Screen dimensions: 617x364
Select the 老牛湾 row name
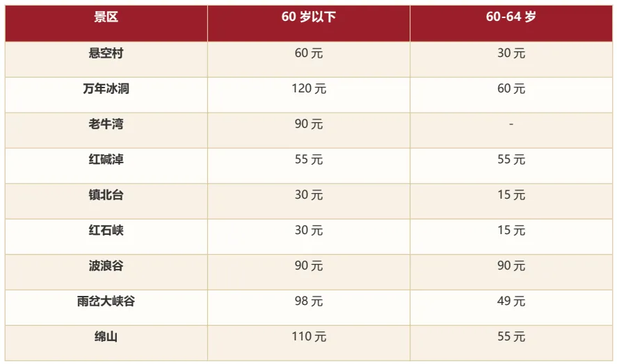(106, 124)
